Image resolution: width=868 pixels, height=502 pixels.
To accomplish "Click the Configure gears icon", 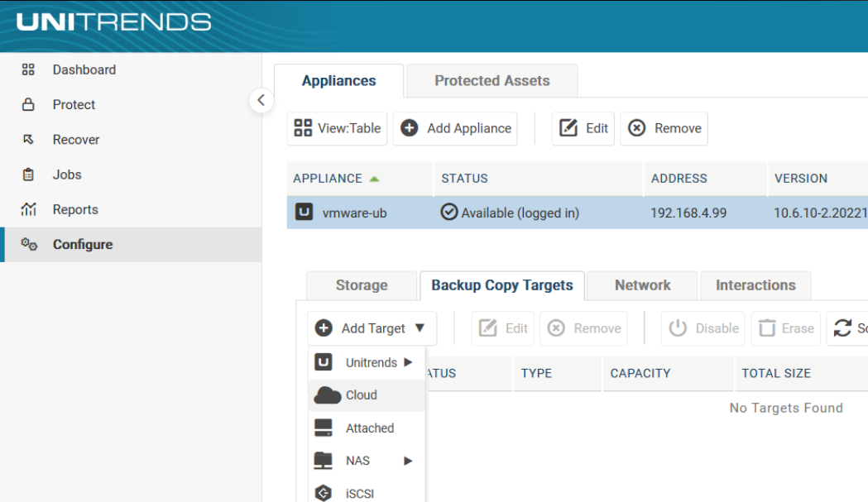I will (x=29, y=244).
